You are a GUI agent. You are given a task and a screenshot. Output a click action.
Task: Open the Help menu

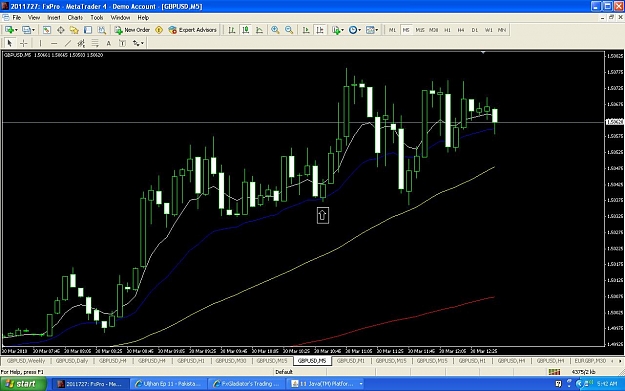pos(143,18)
